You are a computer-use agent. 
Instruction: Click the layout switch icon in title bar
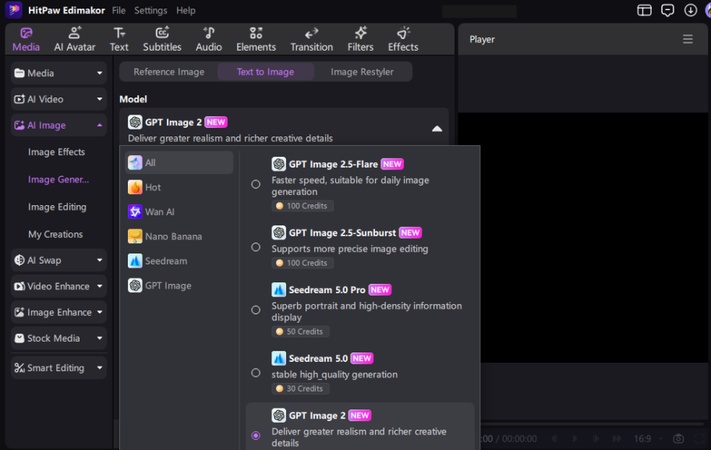pyautogui.click(x=644, y=10)
